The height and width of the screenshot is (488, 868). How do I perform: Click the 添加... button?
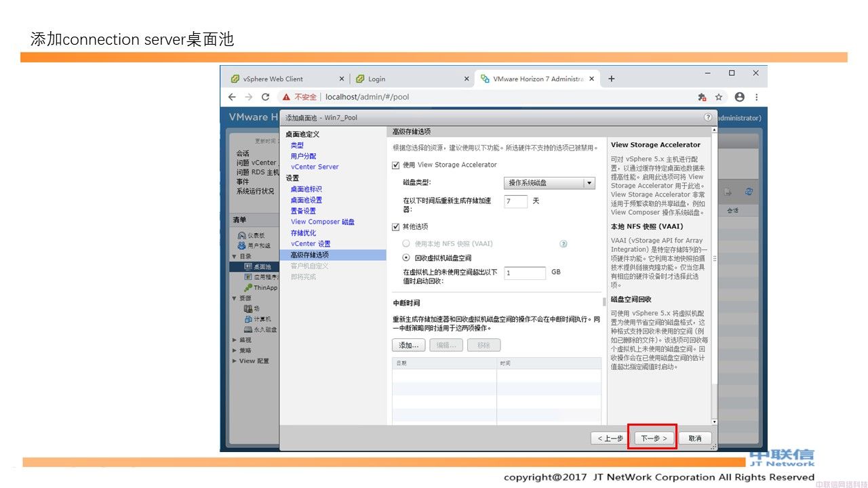point(408,345)
